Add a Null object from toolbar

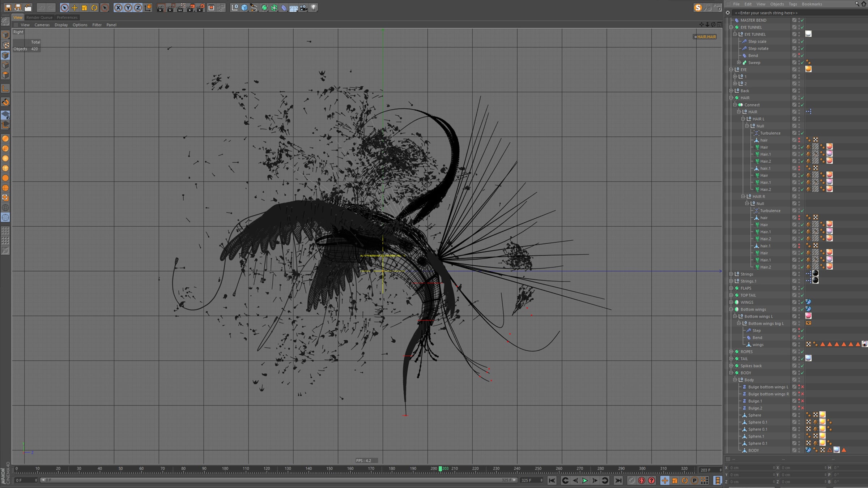pyautogui.click(x=235, y=8)
